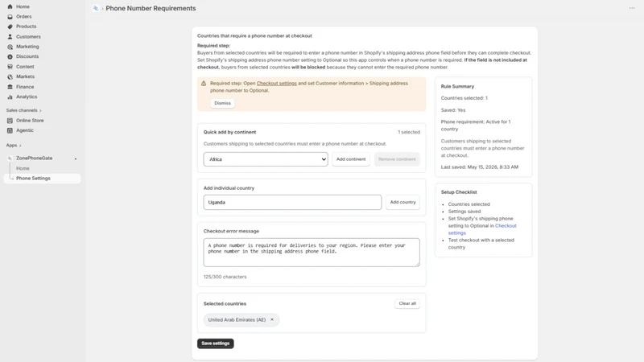Open Orders in the sidebar

[x=24, y=17]
